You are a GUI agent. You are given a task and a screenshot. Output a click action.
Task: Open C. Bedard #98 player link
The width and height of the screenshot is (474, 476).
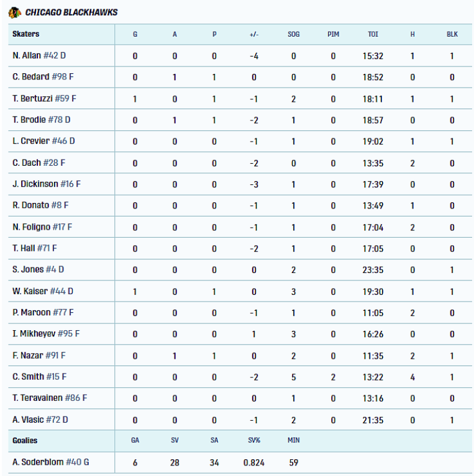point(43,77)
